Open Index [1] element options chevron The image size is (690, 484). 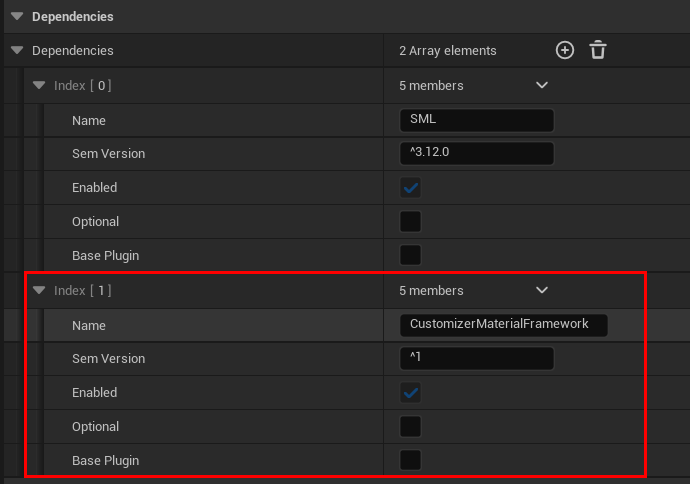tap(542, 290)
